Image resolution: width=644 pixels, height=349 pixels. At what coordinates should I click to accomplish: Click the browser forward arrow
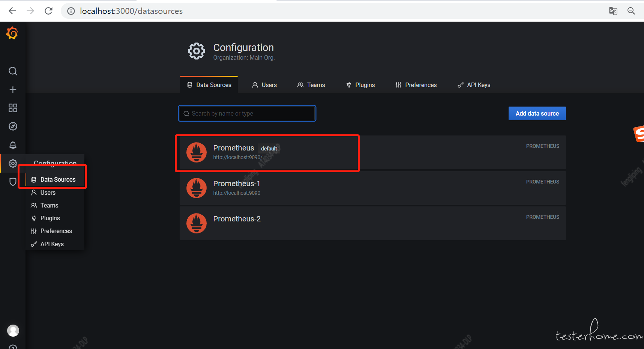point(30,11)
